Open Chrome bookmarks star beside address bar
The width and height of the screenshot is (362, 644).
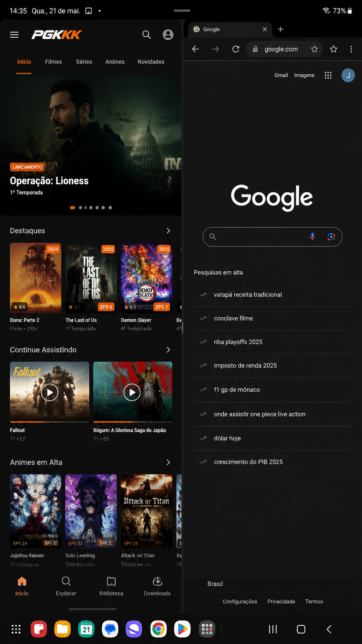tap(334, 49)
